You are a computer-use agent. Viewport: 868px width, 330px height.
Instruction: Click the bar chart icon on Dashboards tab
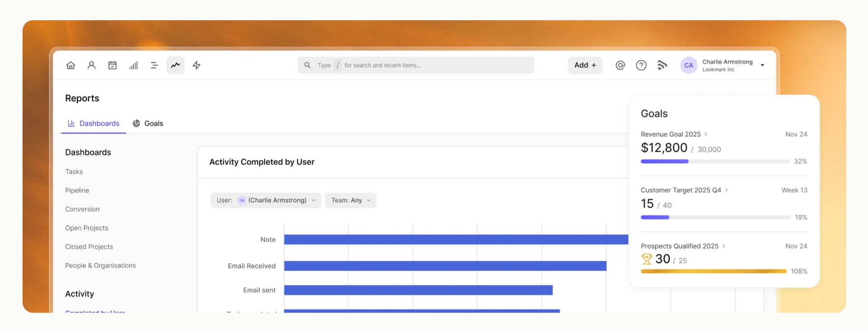71,123
